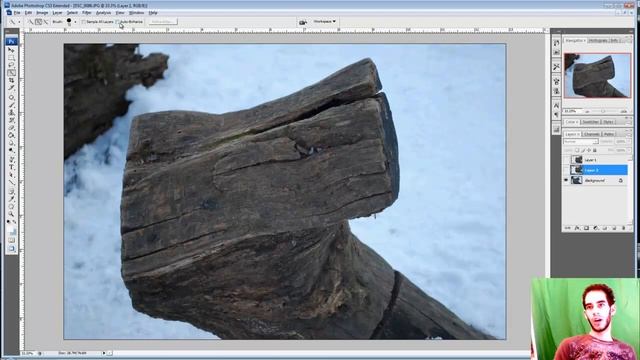Image resolution: width=640 pixels, height=360 pixels.
Task: Select the Quick Selection tool
Action: 11,73
